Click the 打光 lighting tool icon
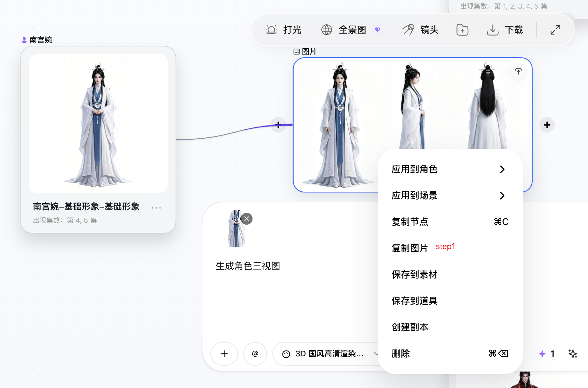This screenshot has height=388, width=588. [x=271, y=30]
